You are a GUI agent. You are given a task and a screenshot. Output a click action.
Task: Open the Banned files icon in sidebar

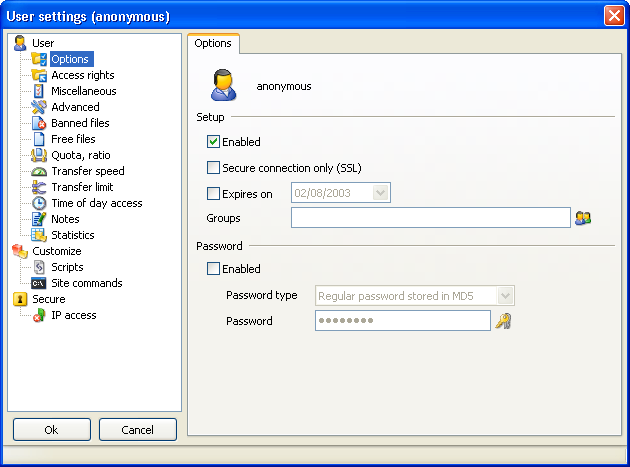click(x=39, y=123)
